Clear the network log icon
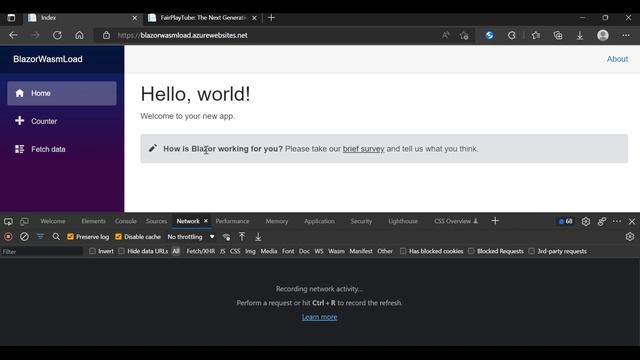640x360 pixels. tap(24, 237)
